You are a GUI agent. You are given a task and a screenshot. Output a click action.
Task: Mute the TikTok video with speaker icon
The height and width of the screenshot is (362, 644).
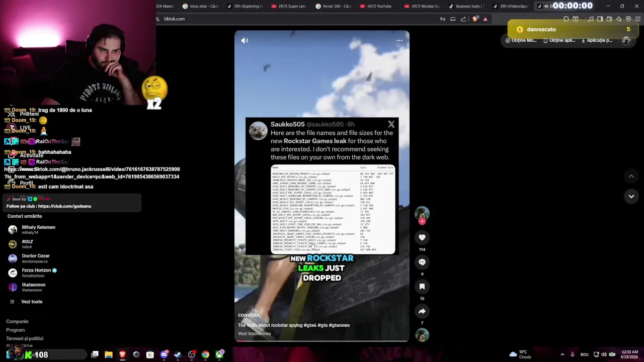pyautogui.click(x=245, y=41)
